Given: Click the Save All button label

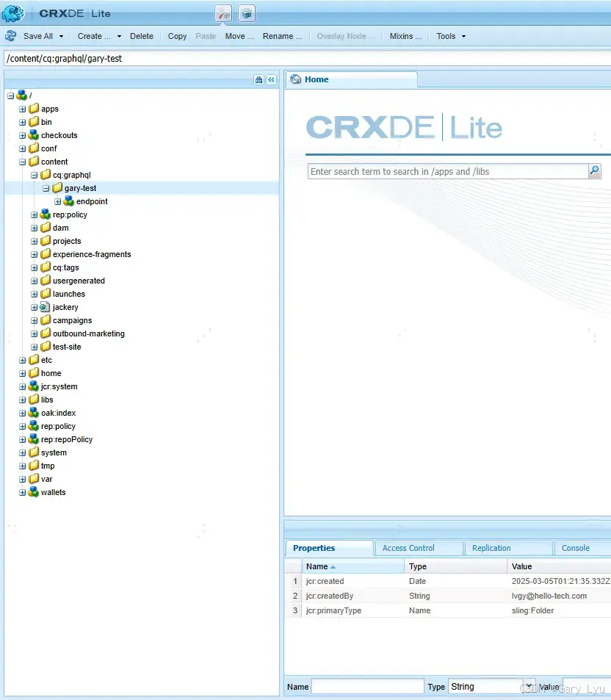Looking at the screenshot, I should pyautogui.click(x=38, y=36).
